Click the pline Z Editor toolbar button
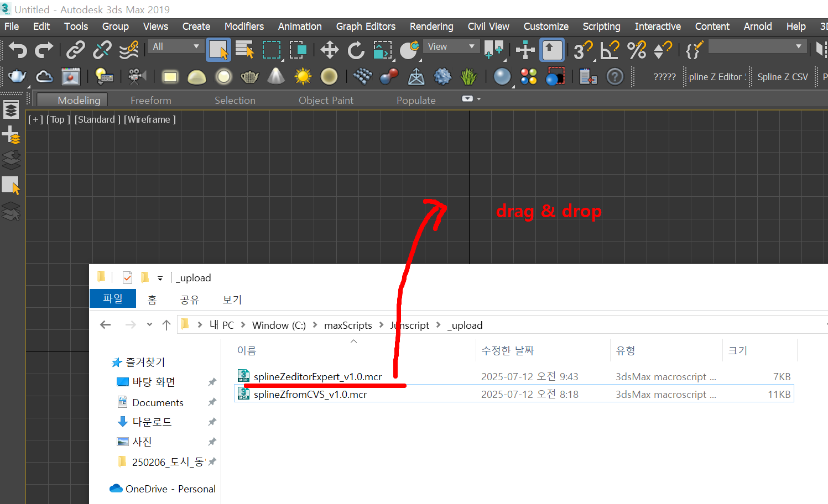Screen dimensions: 828x504 pos(715,77)
